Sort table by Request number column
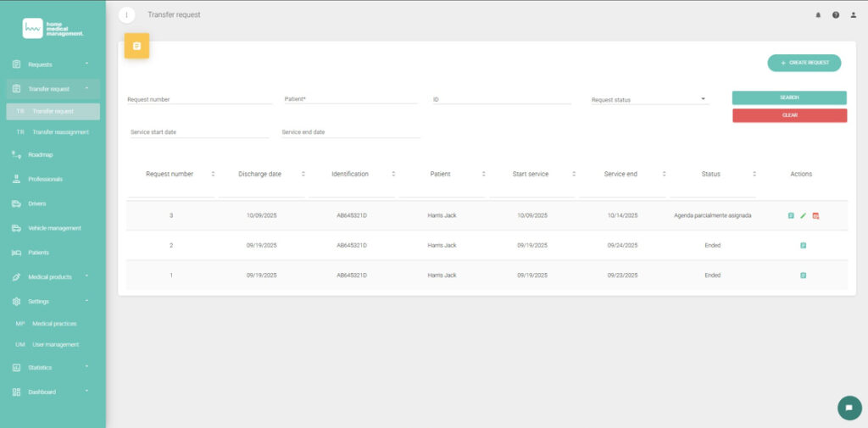The height and width of the screenshot is (428, 868). (213, 174)
